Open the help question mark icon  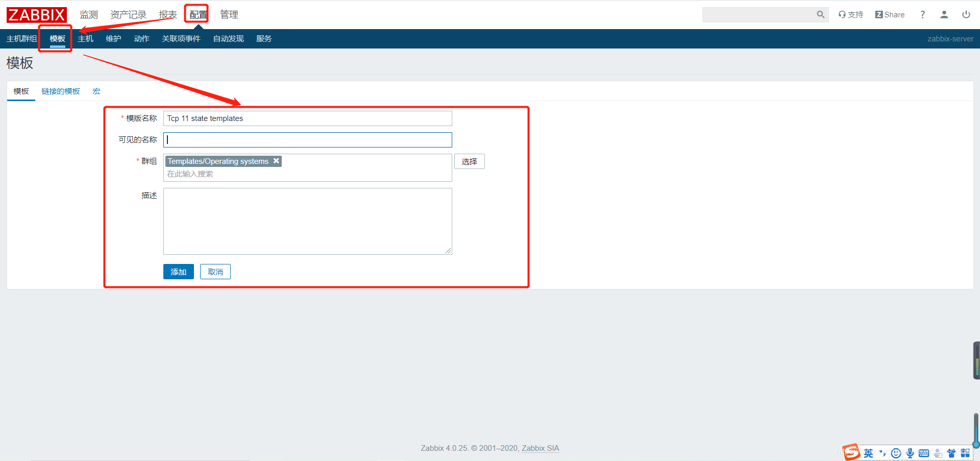(x=922, y=15)
